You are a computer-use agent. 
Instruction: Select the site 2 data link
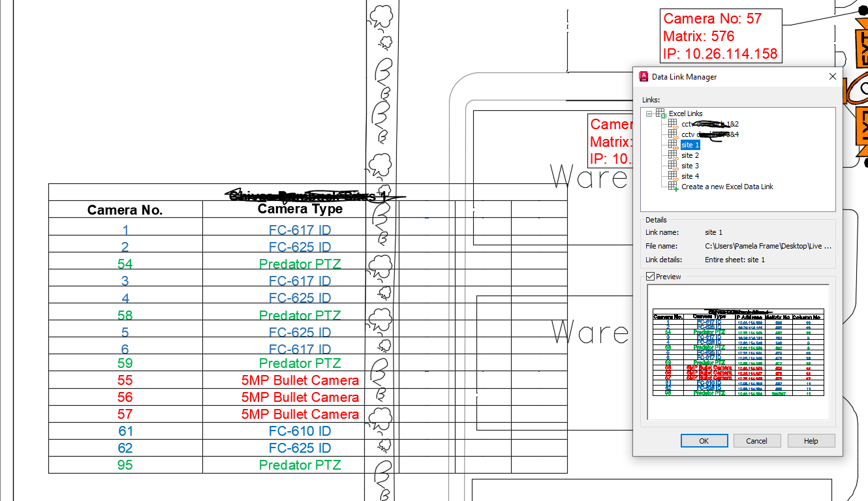[690, 155]
